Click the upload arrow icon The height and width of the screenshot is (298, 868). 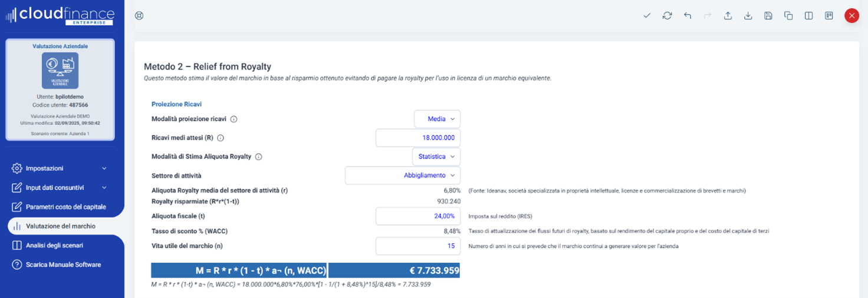[x=728, y=16]
